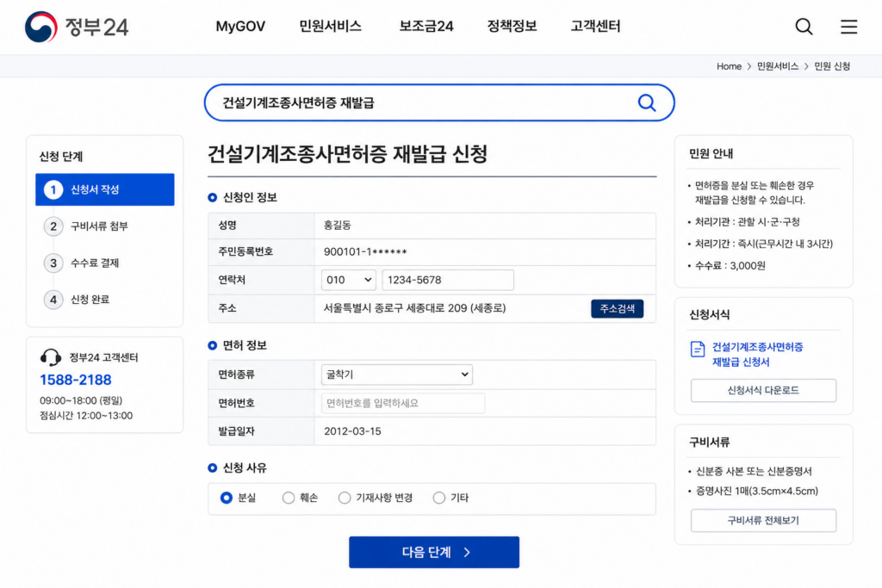
Task: Click the step 4 number circle
Action: point(53,300)
